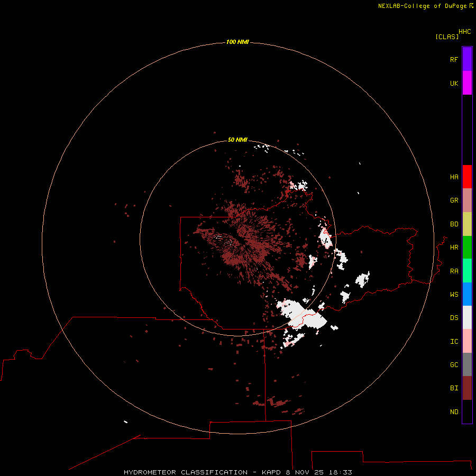Viewport: 476px width, 476px height.
Task: Click the UK magenta legend color block
Action: (467, 83)
